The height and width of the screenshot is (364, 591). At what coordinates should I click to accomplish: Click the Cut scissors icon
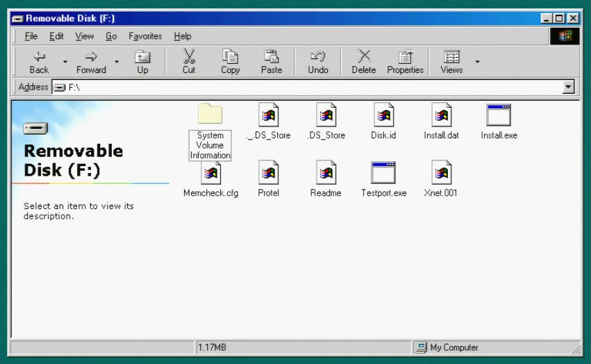(x=189, y=57)
